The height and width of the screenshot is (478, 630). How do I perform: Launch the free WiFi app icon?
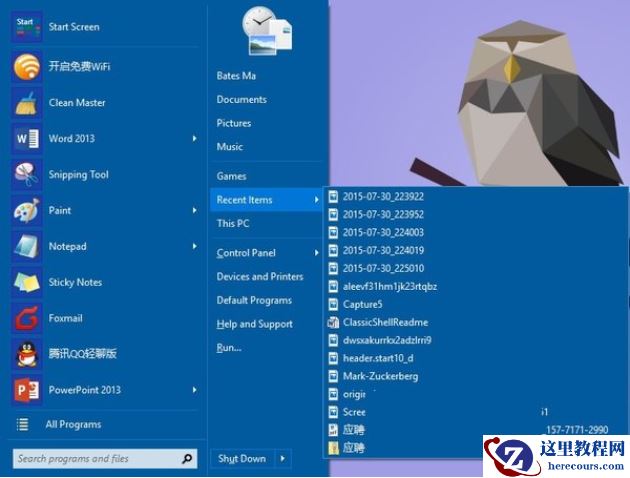pyautogui.click(x=27, y=67)
